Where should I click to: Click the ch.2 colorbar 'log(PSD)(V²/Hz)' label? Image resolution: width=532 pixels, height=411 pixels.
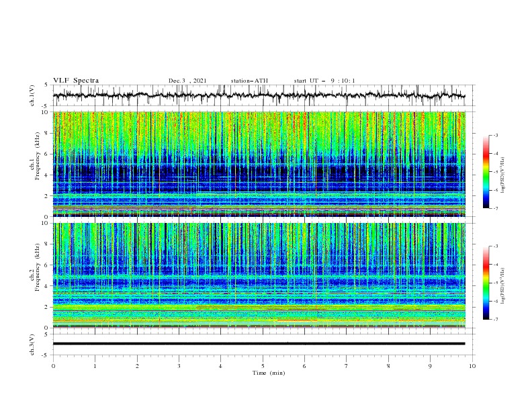(x=502, y=286)
